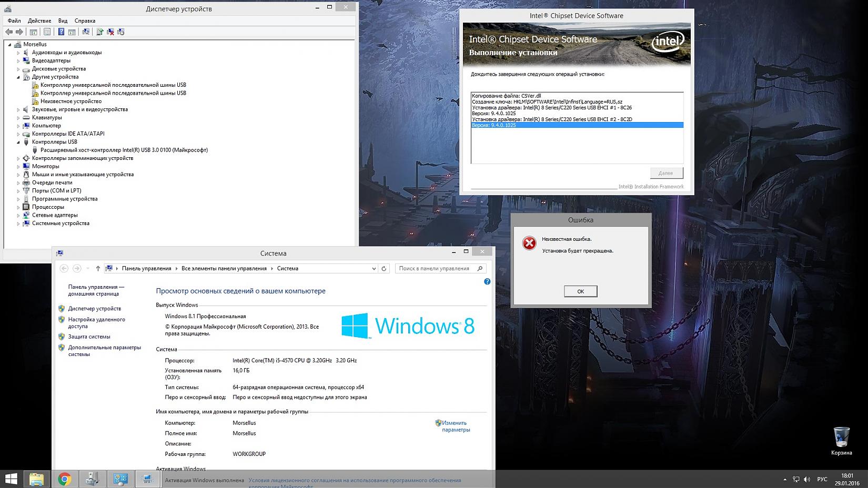Expand the Сетевые адаптеры tree node
The height and width of the screenshot is (488, 868).
(x=18, y=216)
